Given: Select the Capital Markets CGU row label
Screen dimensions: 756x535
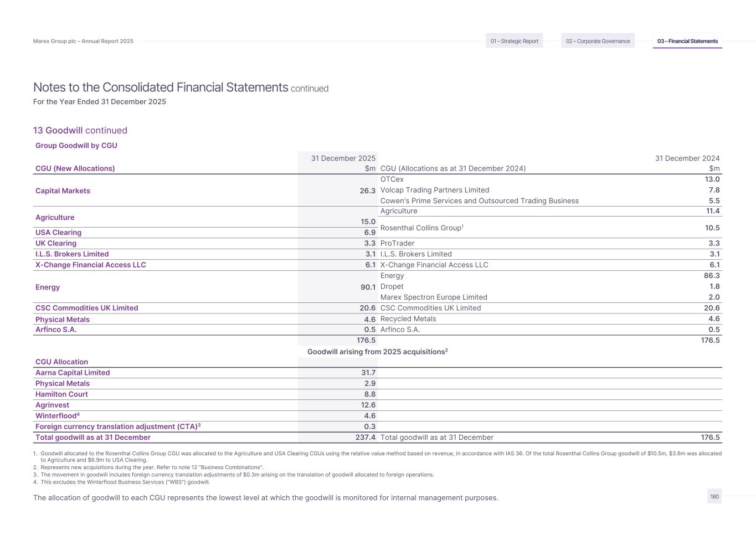Looking at the screenshot, I should click(63, 191).
